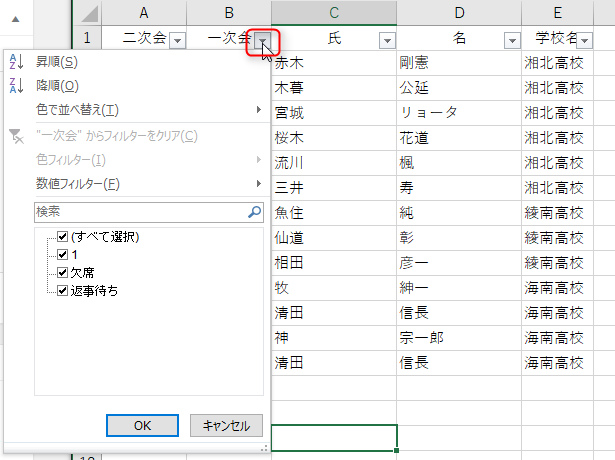Image resolution: width=615 pixels, height=460 pixels.
Task: Expand 色で並べ替え submenu arrow
Action: 258,109
